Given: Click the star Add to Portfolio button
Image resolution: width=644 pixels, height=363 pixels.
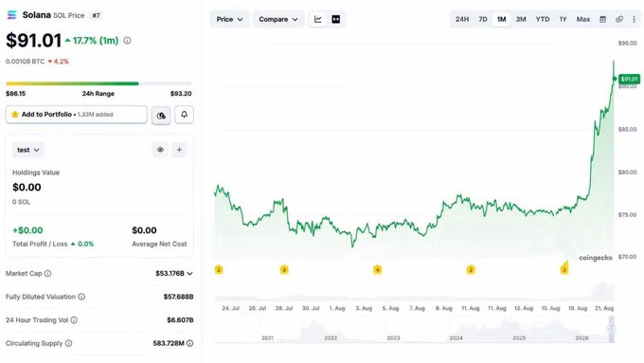Looking at the screenshot, I should [x=77, y=115].
